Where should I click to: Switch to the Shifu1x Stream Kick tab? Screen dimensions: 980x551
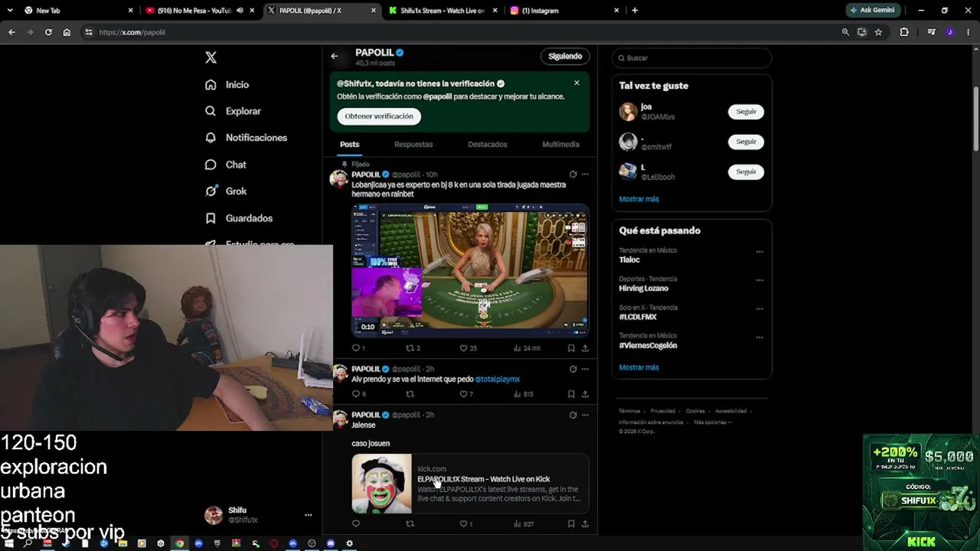click(443, 11)
